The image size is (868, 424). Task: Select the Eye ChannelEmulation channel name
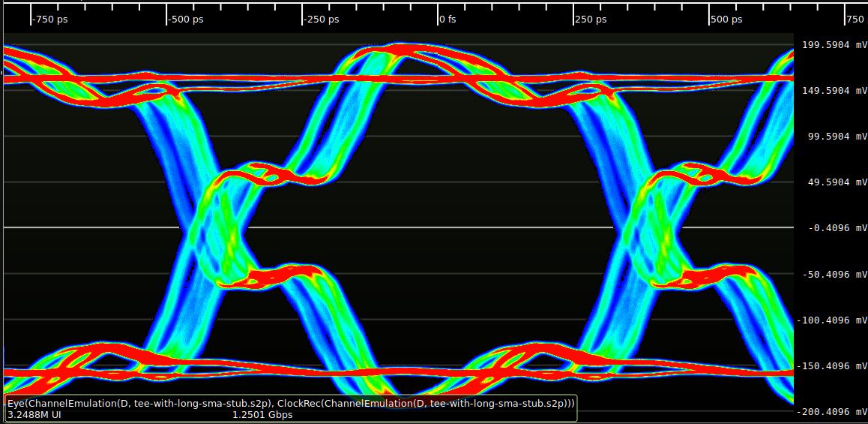point(291,404)
